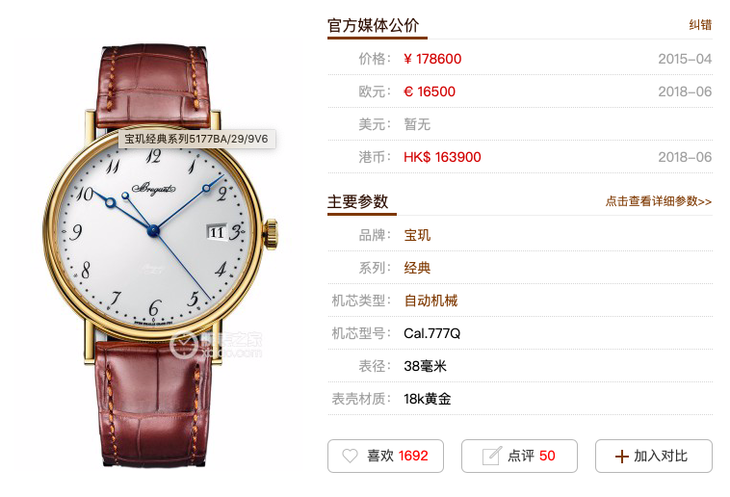Viewport: 730px width, 497px height.
Task: Open the 宝玑 brand link
Action: [417, 235]
